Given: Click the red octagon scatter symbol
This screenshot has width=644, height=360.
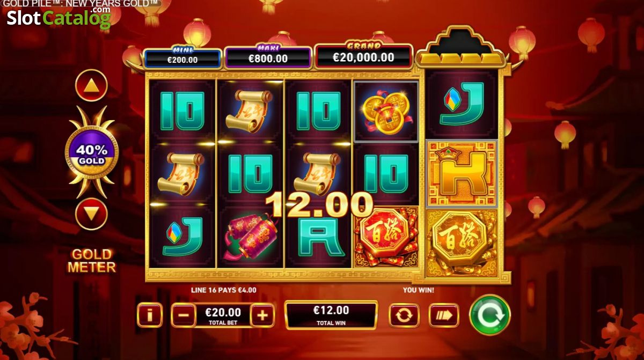Looking at the screenshot, I should tap(386, 237).
